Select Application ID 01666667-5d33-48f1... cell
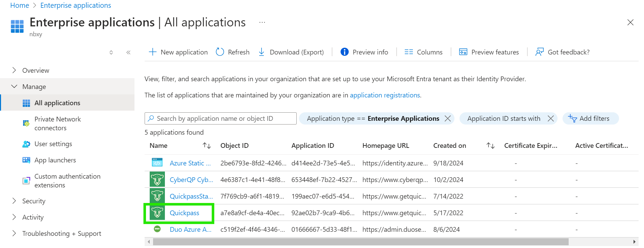The height and width of the screenshot is (248, 644). (324, 229)
